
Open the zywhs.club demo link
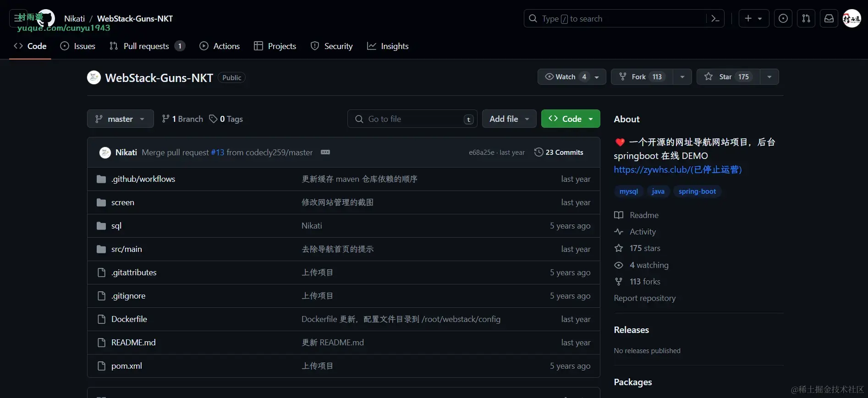pyautogui.click(x=678, y=170)
